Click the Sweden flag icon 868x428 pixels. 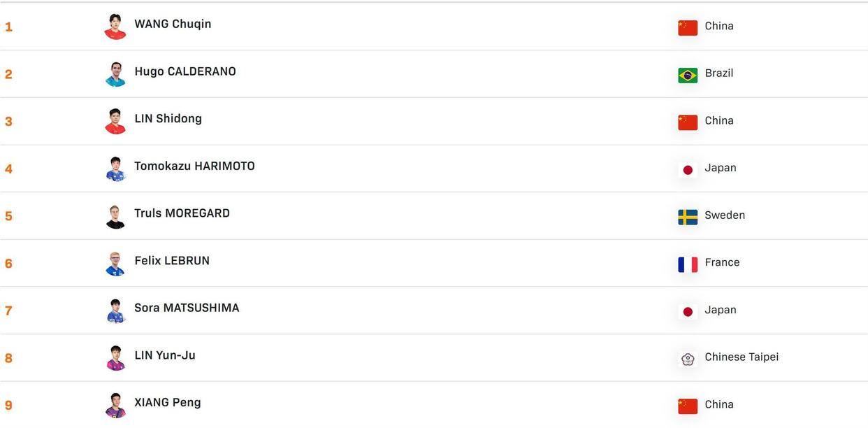pos(688,217)
